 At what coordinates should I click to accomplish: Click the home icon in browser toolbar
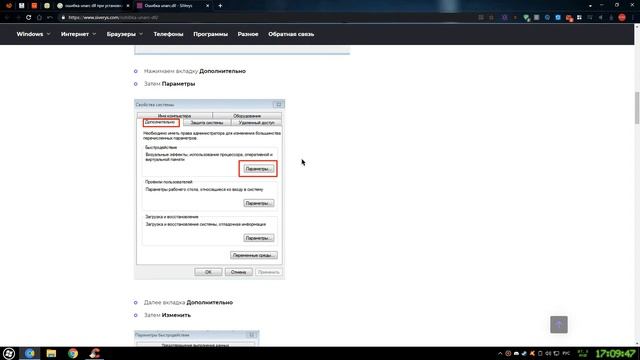[39, 18]
